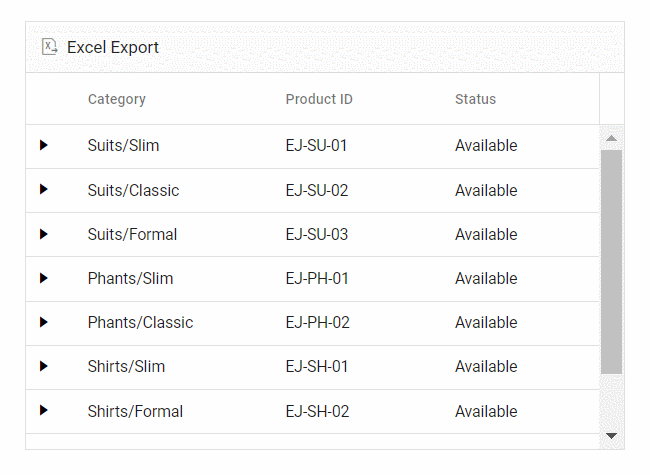650x475 pixels.
Task: Click the scrollbar down arrow
Action: [x=612, y=436]
